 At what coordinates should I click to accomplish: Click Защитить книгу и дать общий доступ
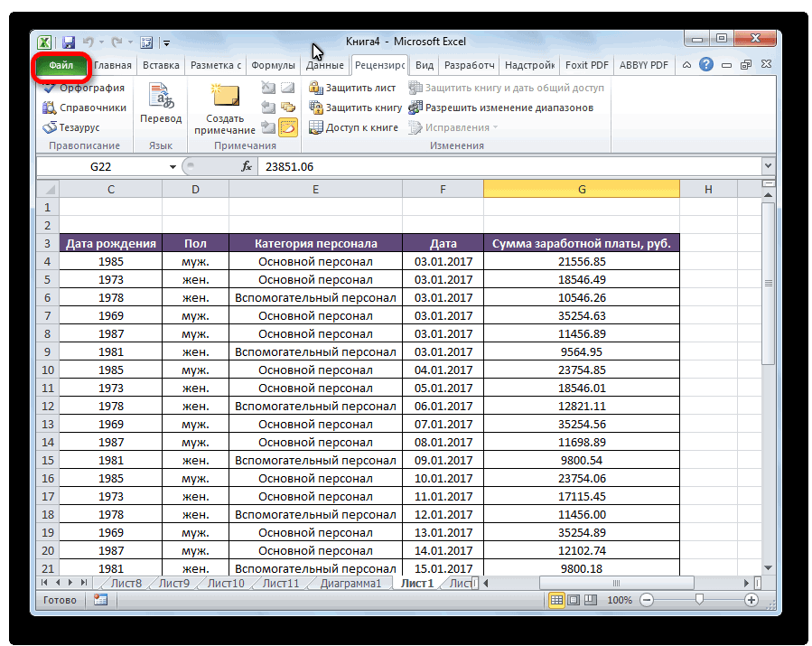point(506,88)
